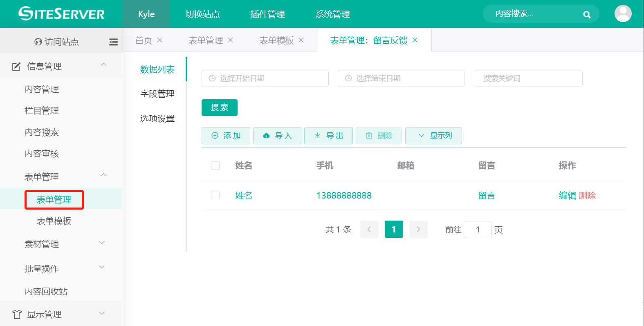Close the 表单管理：留言反馈 tab
Viewport: 644px width, 326px height.
(x=415, y=40)
